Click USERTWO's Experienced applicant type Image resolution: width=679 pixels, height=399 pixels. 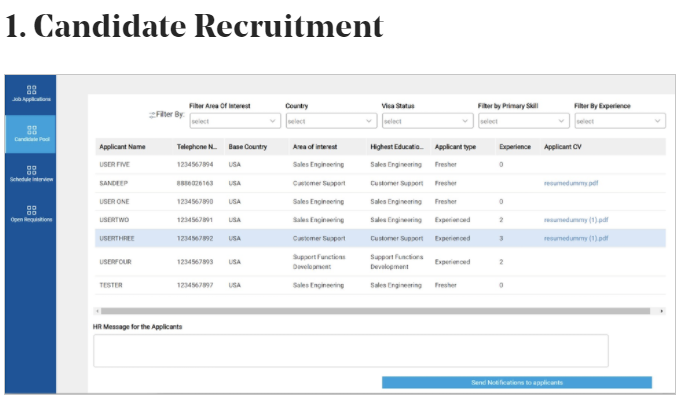point(453,220)
